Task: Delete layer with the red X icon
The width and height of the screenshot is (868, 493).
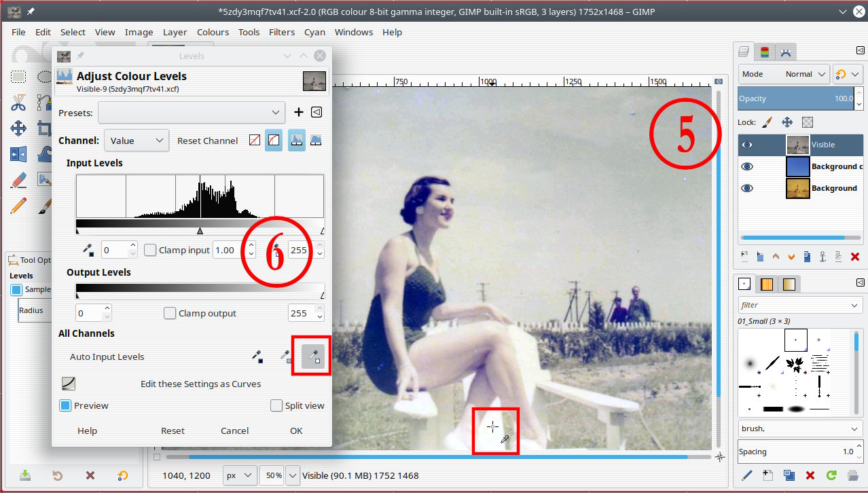Action: 855,257
